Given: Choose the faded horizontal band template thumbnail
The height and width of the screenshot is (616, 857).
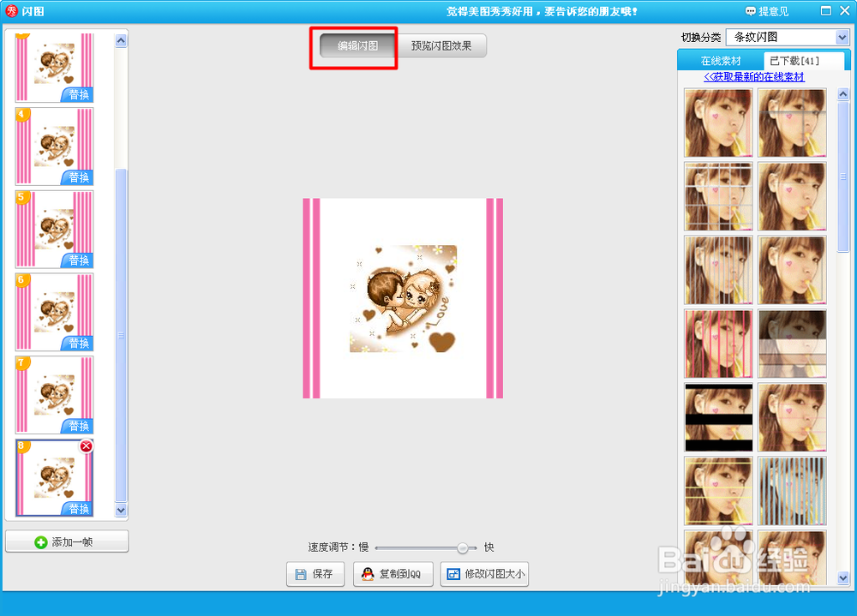Looking at the screenshot, I should [x=792, y=344].
